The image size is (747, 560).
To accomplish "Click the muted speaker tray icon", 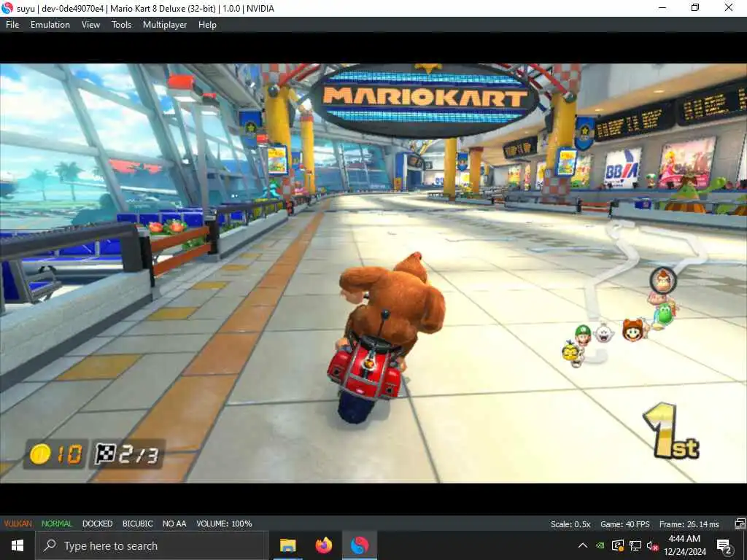I will coord(652,545).
